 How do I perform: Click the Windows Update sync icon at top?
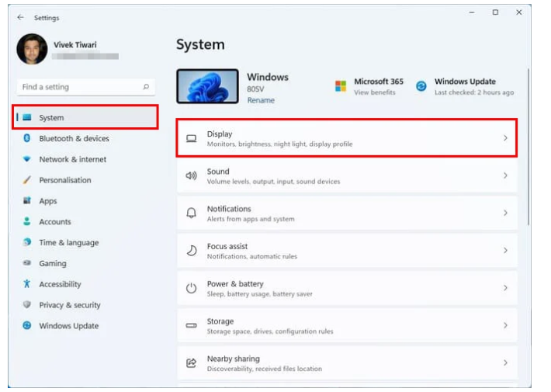[421, 86]
